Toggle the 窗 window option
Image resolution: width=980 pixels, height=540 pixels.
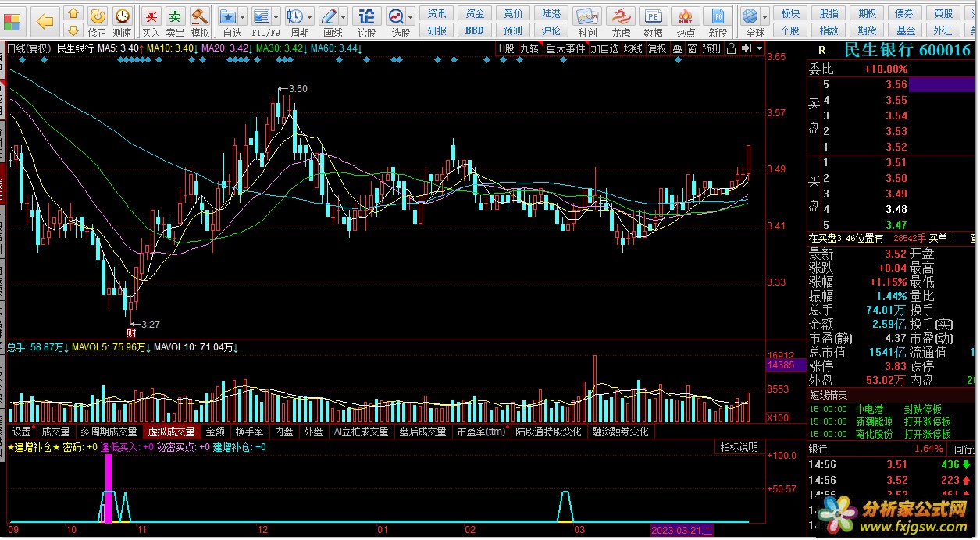(692, 48)
